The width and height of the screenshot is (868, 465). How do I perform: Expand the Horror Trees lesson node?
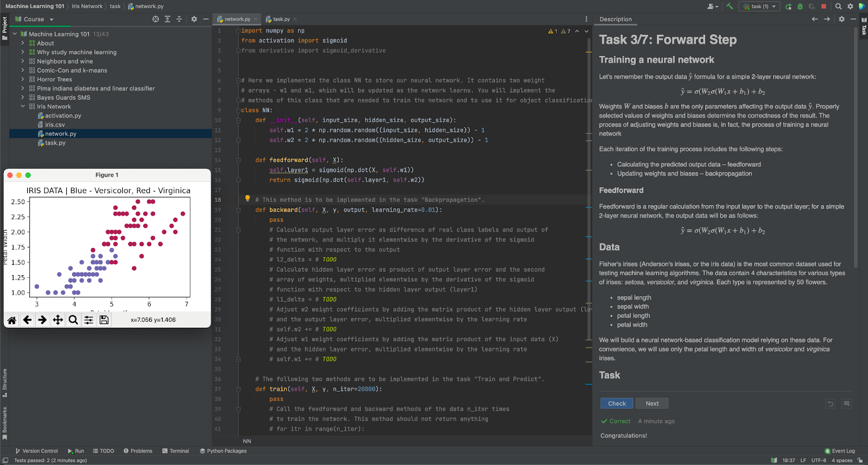pos(23,79)
